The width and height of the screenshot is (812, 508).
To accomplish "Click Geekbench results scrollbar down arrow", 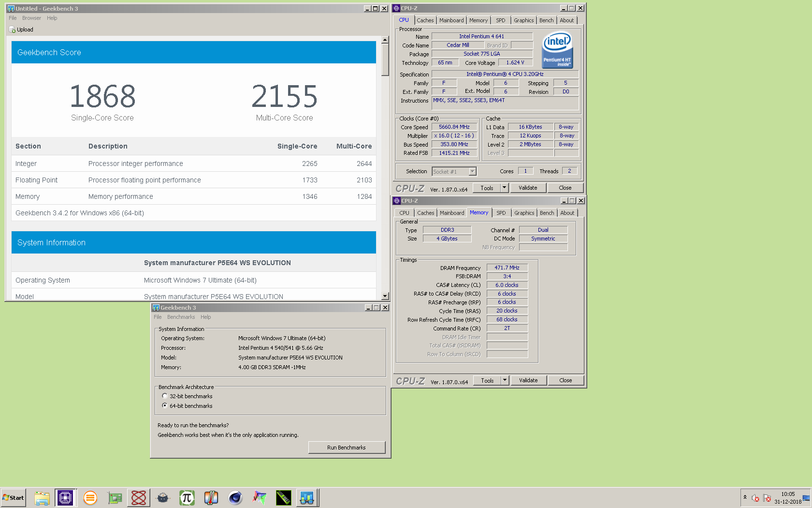I will tap(385, 296).
